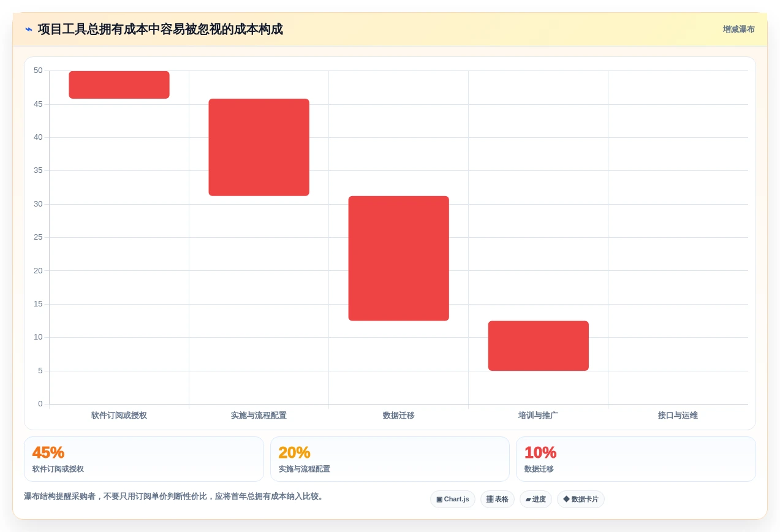Click 实施与流程配置 caption under 20%

(305, 469)
